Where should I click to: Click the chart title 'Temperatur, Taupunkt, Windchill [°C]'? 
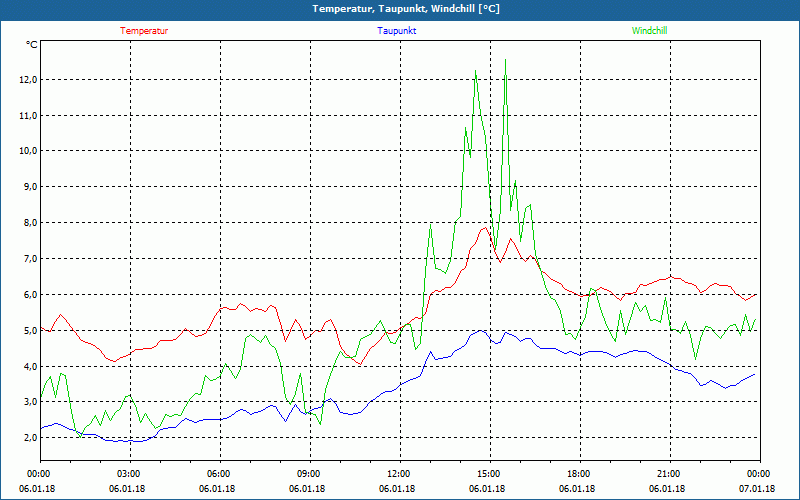[x=406, y=9]
